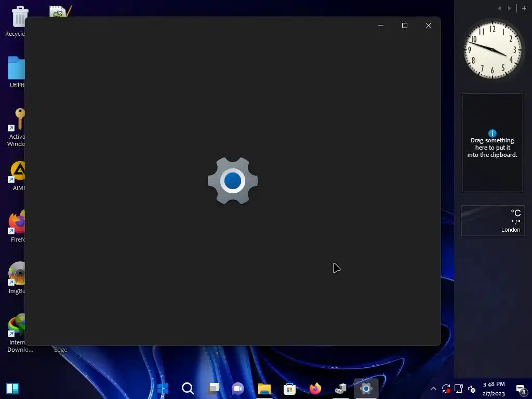Select the AIMP desktop shortcut
This screenshot has width=532, height=399.
(17, 176)
